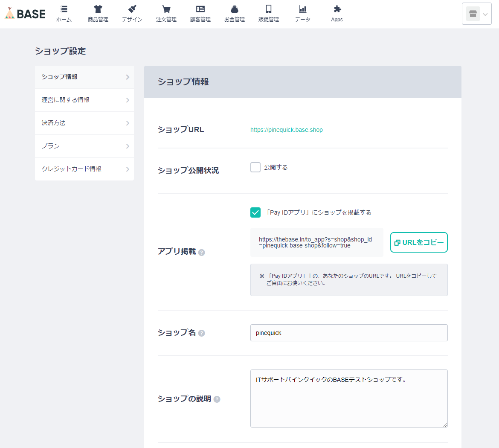Image resolution: width=499 pixels, height=448 pixels.
Task: Expand the 決済方法 sidebar item
Action: coord(84,123)
